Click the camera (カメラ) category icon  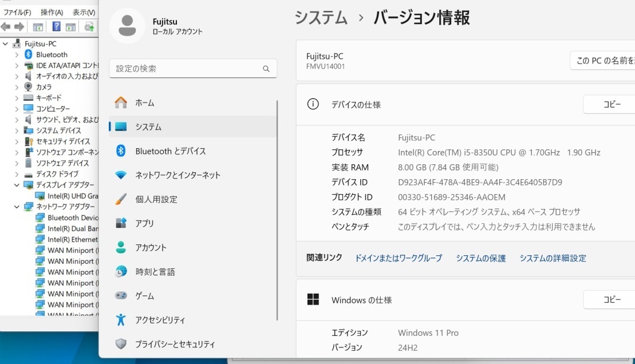(29, 86)
